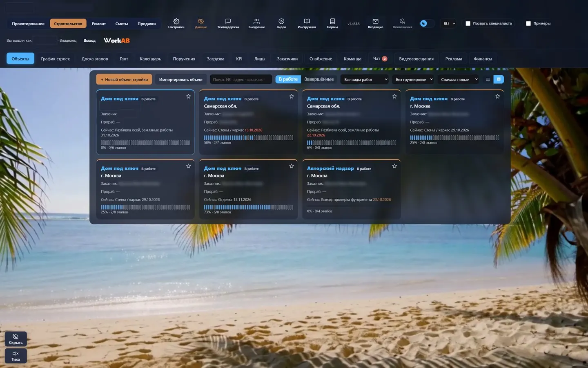Open the Без группировки dropdown
Image resolution: width=588 pixels, height=368 pixels.
(x=413, y=79)
